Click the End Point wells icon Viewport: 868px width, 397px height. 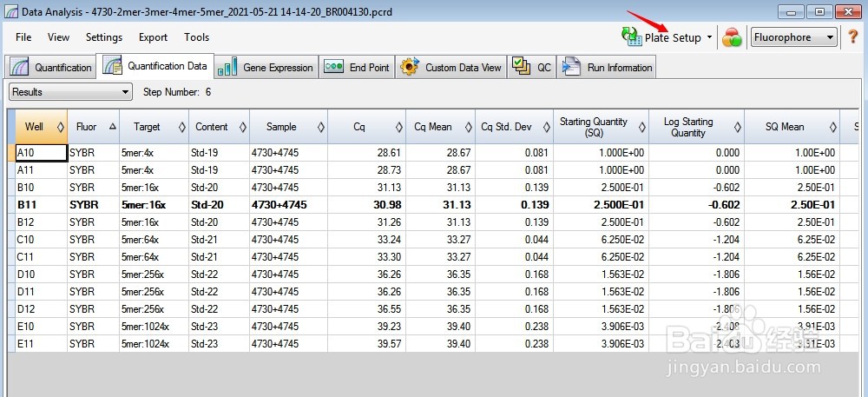coord(334,67)
